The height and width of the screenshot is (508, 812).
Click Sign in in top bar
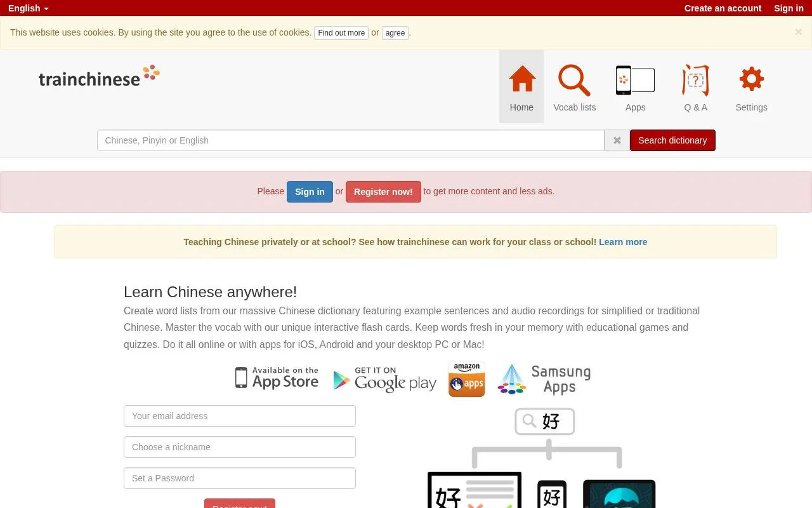[789, 8]
